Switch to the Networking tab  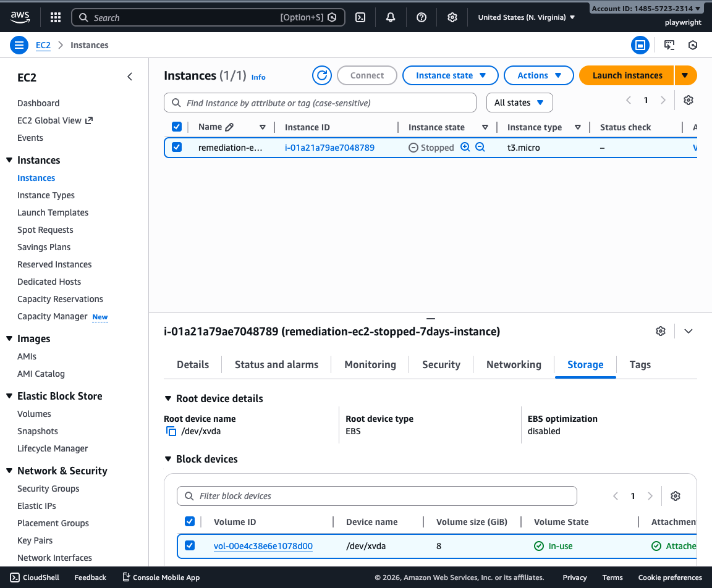click(514, 364)
